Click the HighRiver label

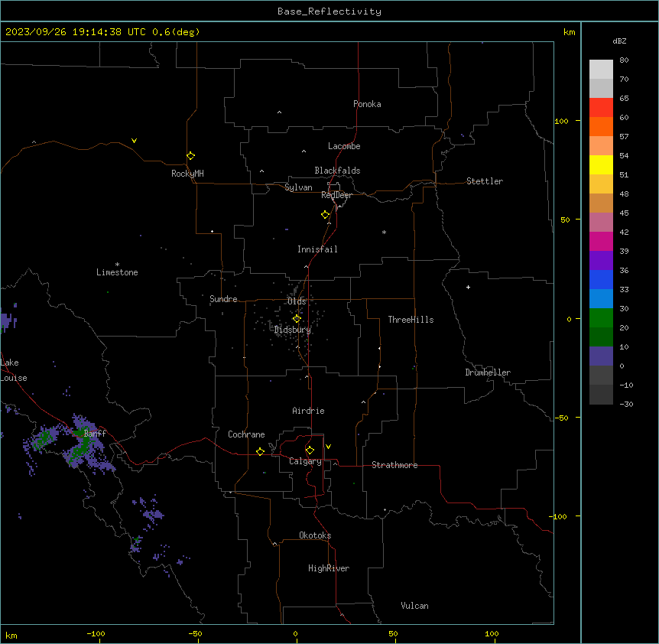(329, 568)
